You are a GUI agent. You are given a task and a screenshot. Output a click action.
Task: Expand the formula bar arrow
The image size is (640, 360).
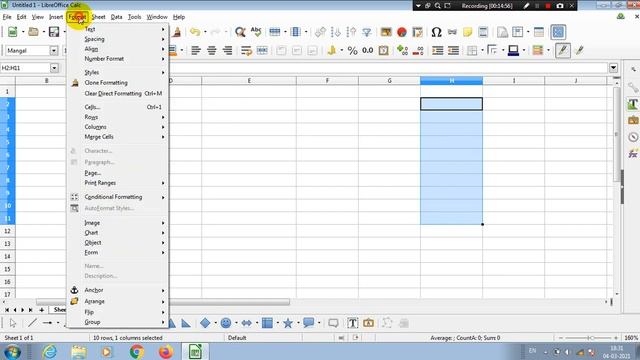[613, 68]
